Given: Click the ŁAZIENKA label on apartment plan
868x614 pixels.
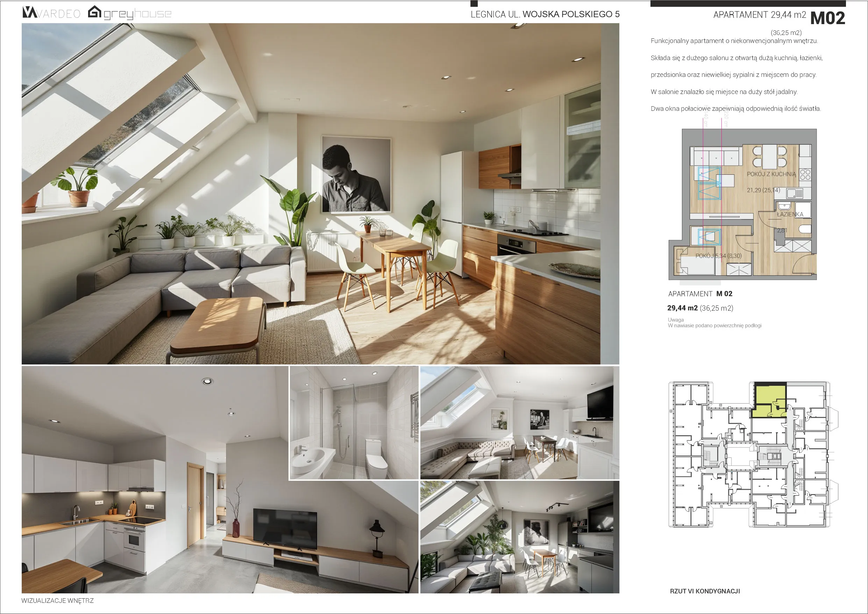Looking at the screenshot, I should [790, 214].
